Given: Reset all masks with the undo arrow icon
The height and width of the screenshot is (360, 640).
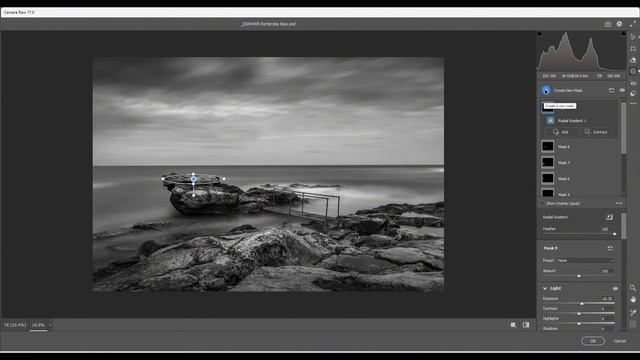Looking at the screenshot, I should tap(611, 90).
